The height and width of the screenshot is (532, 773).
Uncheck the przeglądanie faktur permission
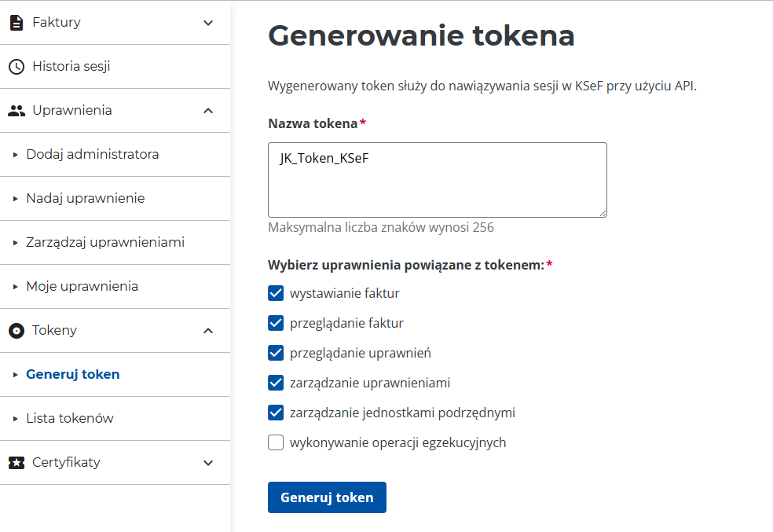[276, 323]
